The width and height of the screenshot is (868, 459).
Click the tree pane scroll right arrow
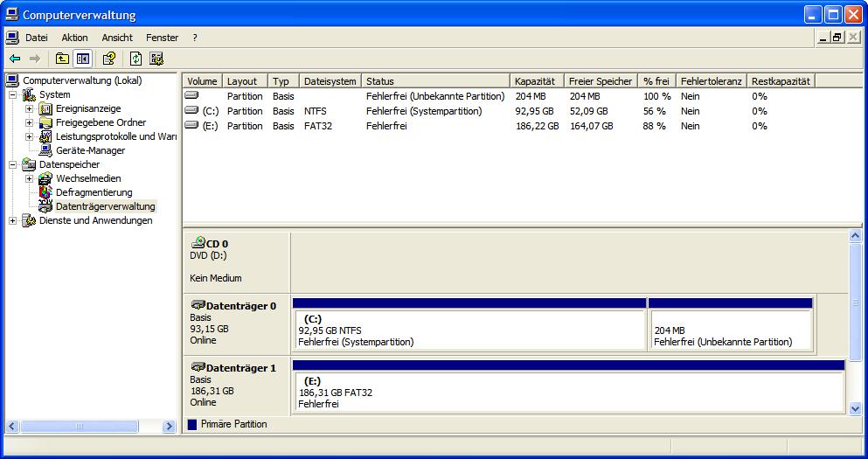coord(169,427)
